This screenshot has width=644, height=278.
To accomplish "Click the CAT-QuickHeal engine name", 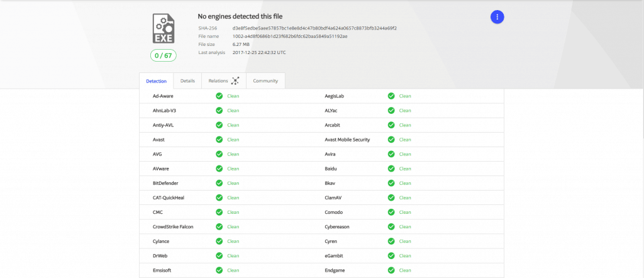I will (169, 197).
